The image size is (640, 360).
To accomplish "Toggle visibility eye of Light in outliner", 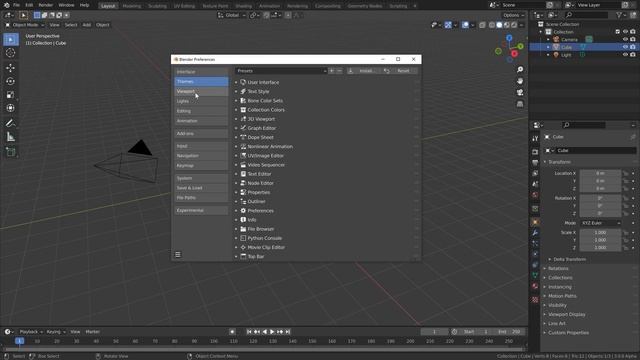I will 625,55.
